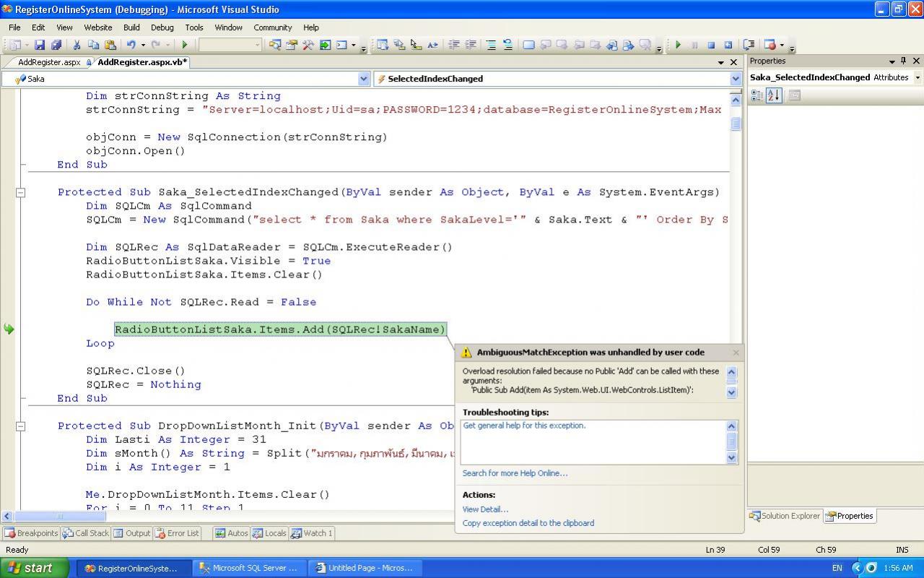
Task: Open the Locals debug tab
Action: (269, 533)
